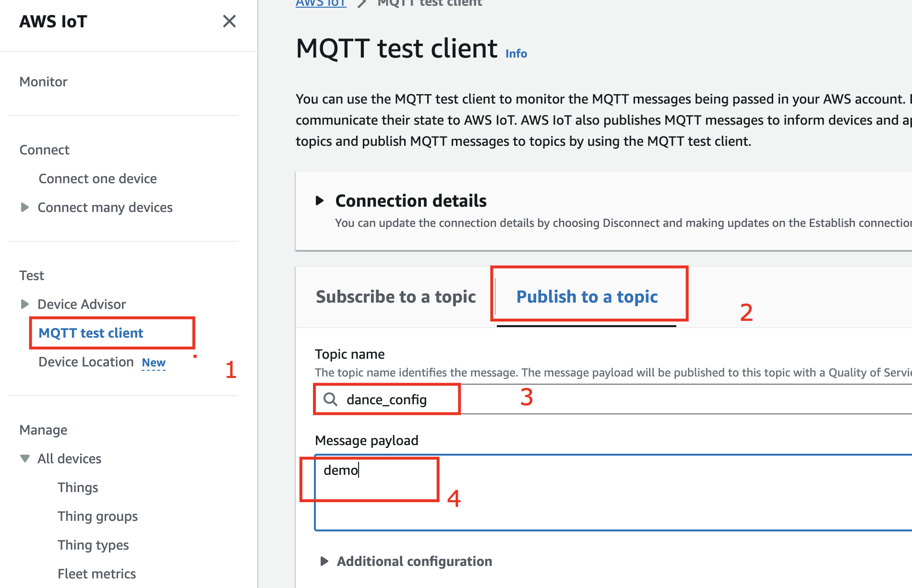Open MQTT test client in sidebar
Viewport: 912px width, 588px height.
(91, 333)
